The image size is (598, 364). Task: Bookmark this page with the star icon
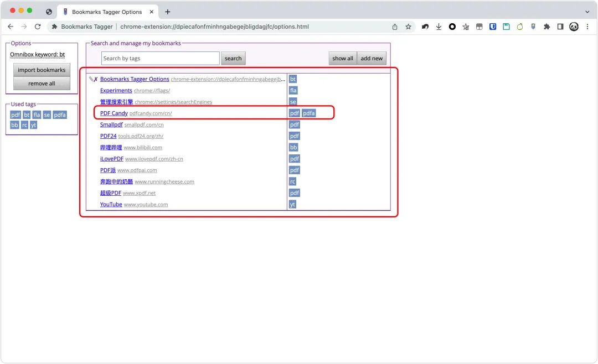point(409,27)
